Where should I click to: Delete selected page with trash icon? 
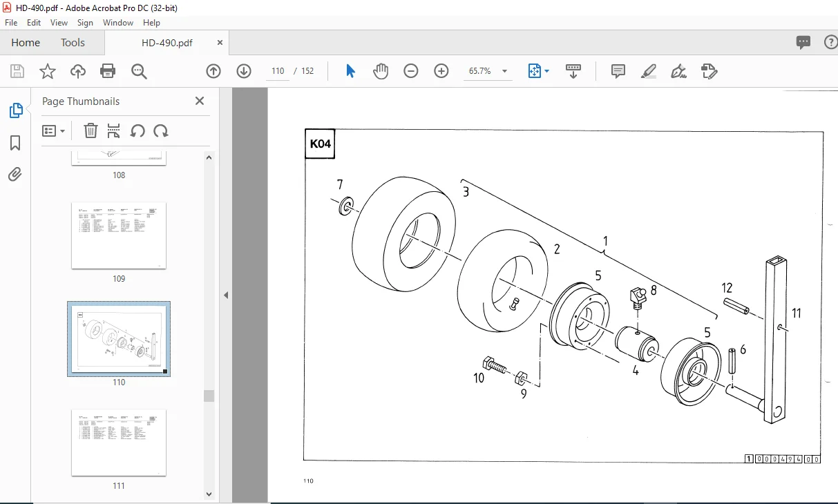click(x=91, y=131)
